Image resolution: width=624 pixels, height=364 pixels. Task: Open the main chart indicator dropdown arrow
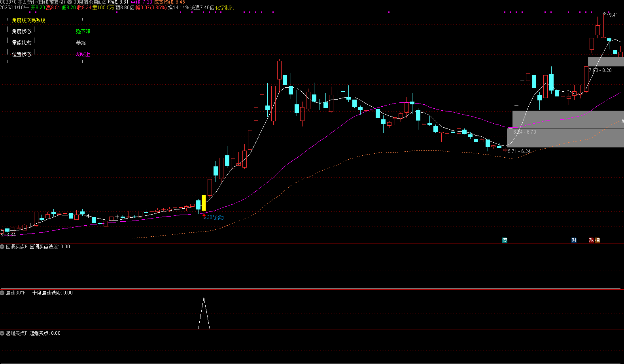pos(70,2)
